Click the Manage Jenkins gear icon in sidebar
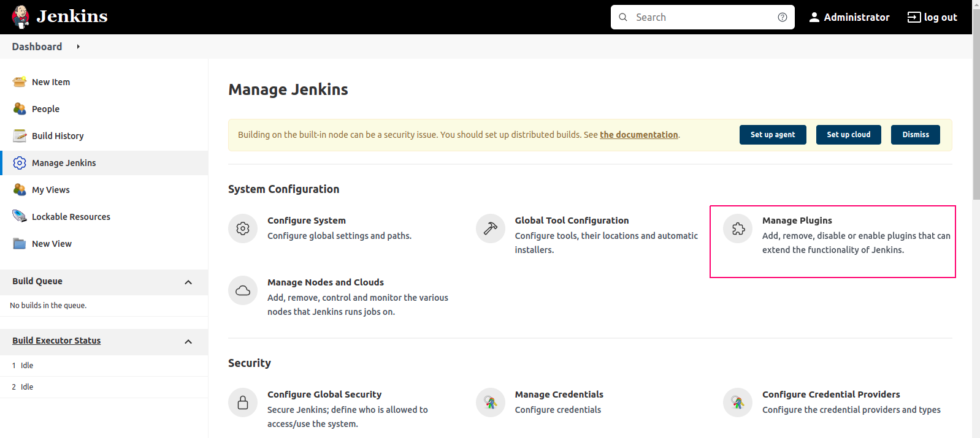The width and height of the screenshot is (980, 438). 20,163
